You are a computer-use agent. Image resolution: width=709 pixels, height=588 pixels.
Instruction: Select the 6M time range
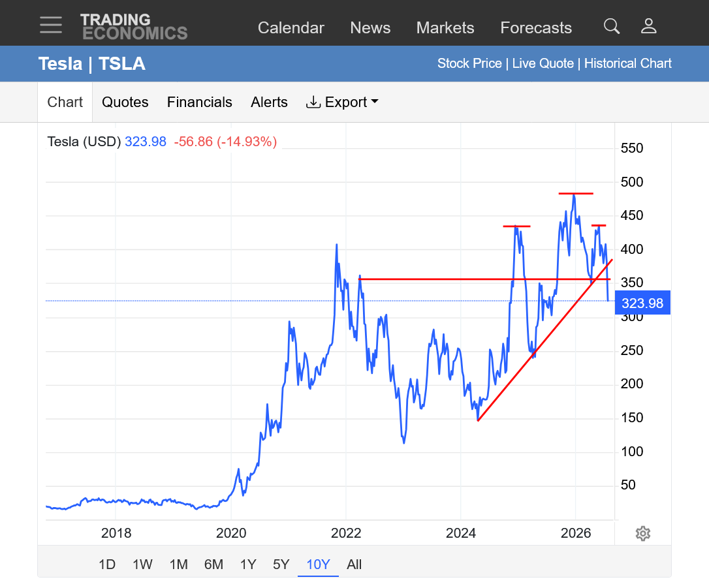click(x=213, y=565)
